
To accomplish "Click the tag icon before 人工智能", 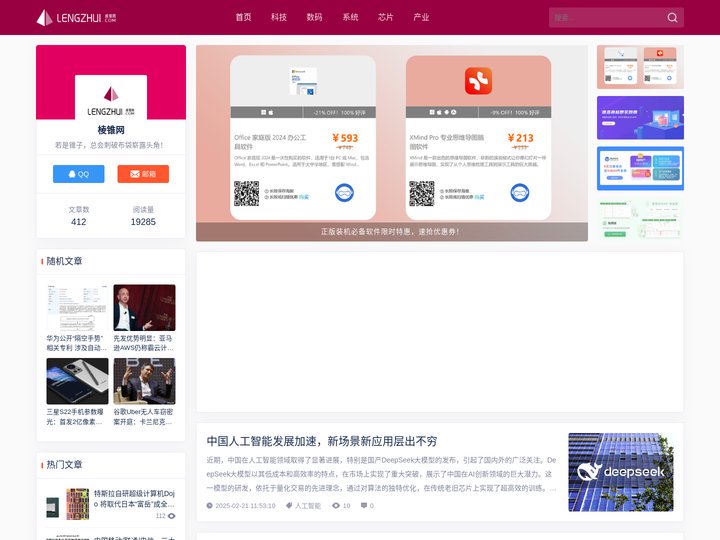I will pos(289,506).
